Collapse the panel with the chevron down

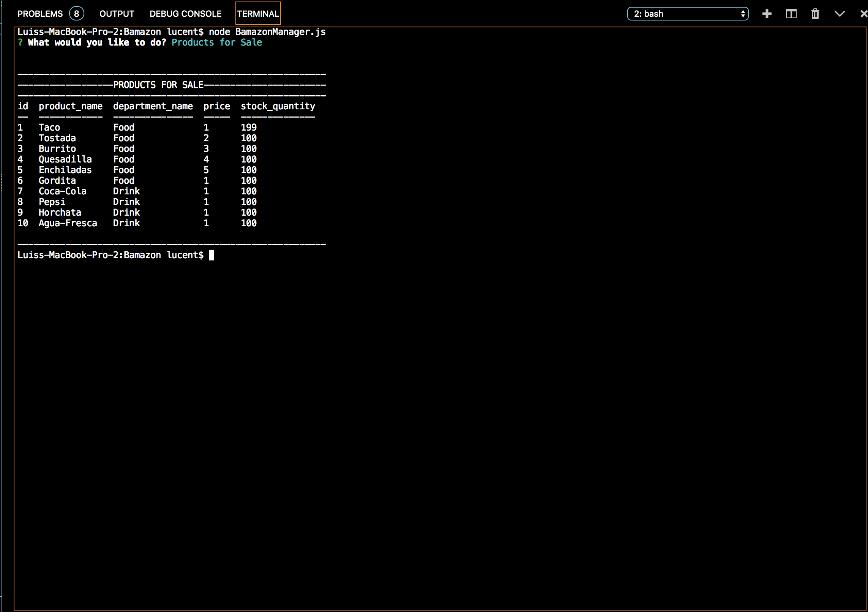tap(840, 14)
